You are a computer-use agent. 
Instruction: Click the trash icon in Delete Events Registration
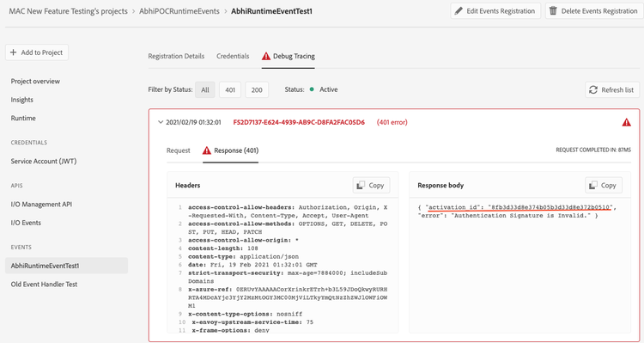point(553,10)
